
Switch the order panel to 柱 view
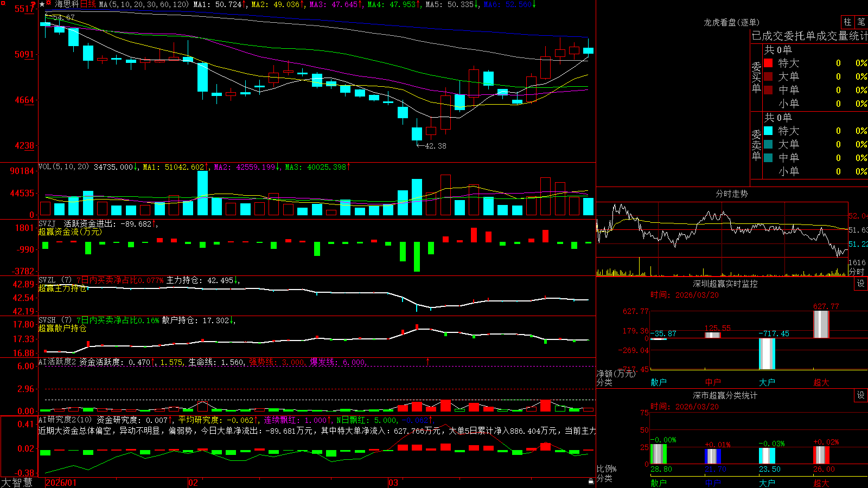click(x=847, y=22)
